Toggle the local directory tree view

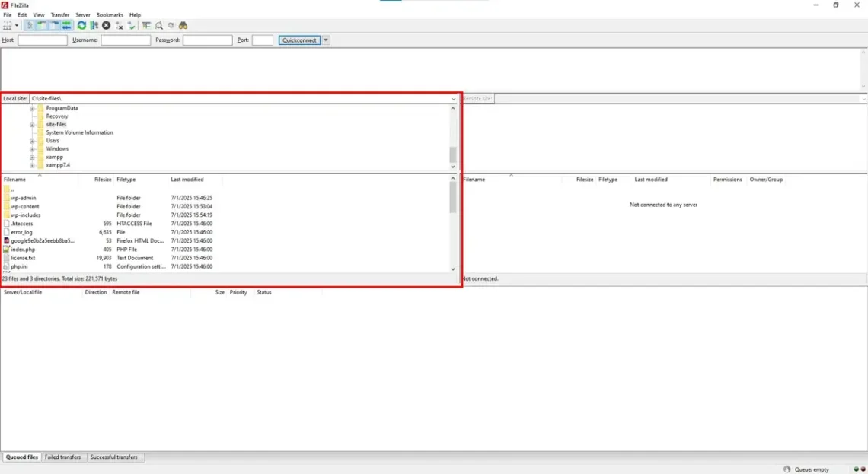tap(40, 25)
